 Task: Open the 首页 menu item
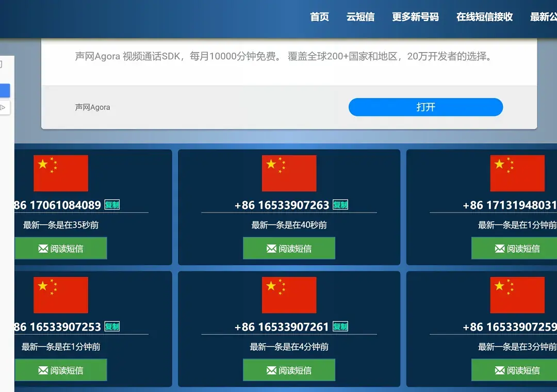pos(319,17)
